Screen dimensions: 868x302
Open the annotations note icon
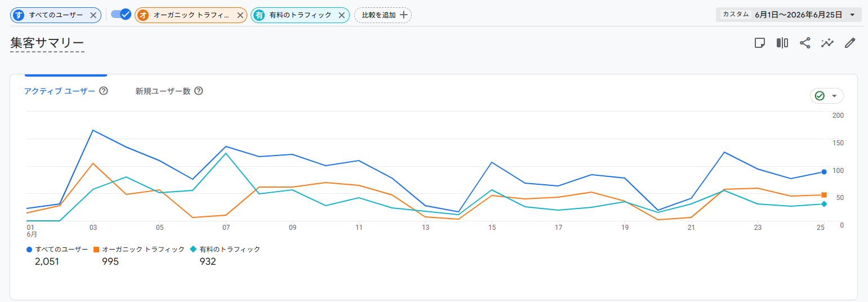(x=759, y=43)
